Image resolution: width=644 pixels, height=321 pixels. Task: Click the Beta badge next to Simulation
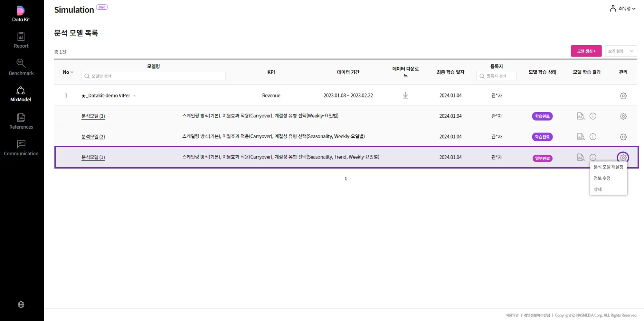pos(102,7)
